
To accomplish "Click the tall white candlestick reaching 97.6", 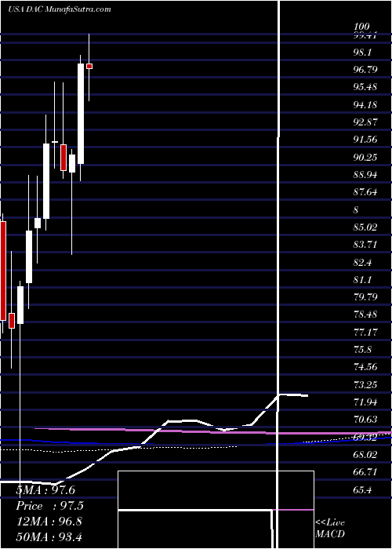I will tap(81, 114).
